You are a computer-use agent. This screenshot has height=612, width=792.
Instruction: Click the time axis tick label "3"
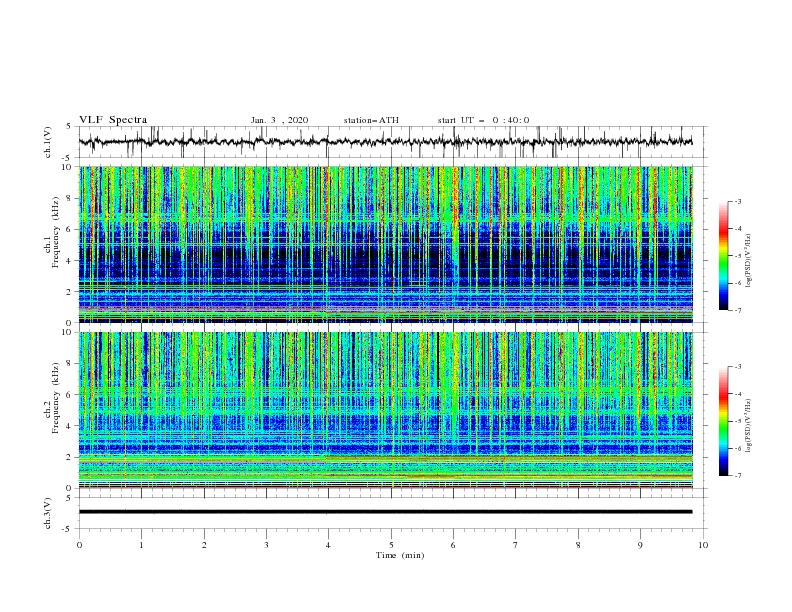point(266,545)
